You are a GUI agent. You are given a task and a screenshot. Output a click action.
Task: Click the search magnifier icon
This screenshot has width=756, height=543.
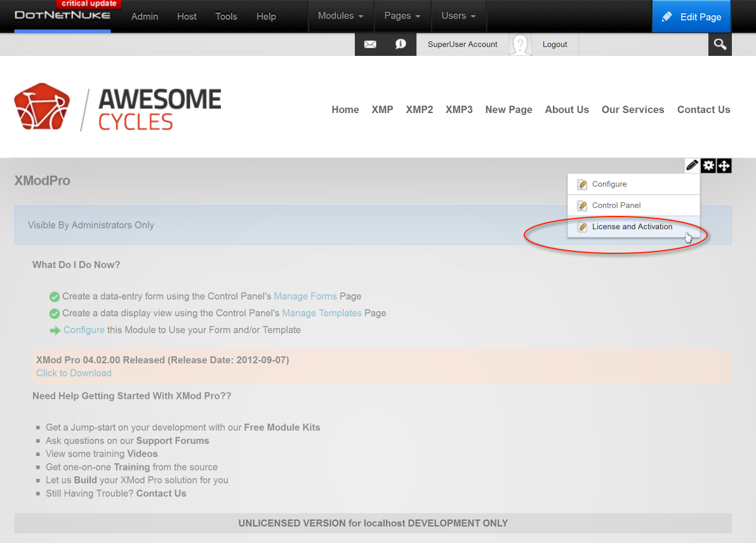click(720, 44)
